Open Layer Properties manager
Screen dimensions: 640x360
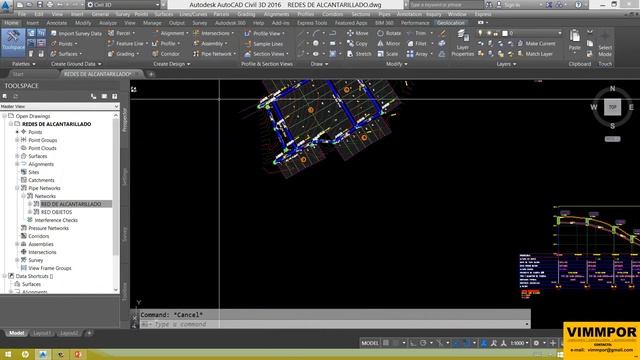(x=462, y=43)
